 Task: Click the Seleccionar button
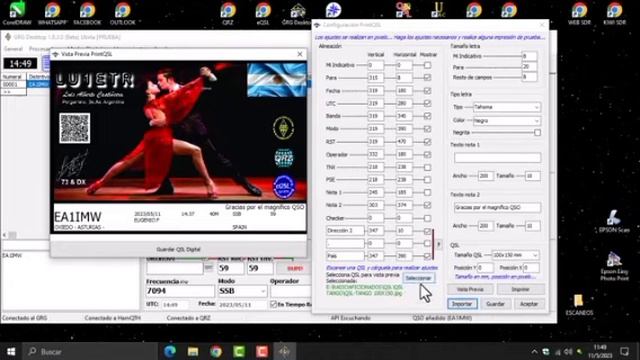point(418,278)
